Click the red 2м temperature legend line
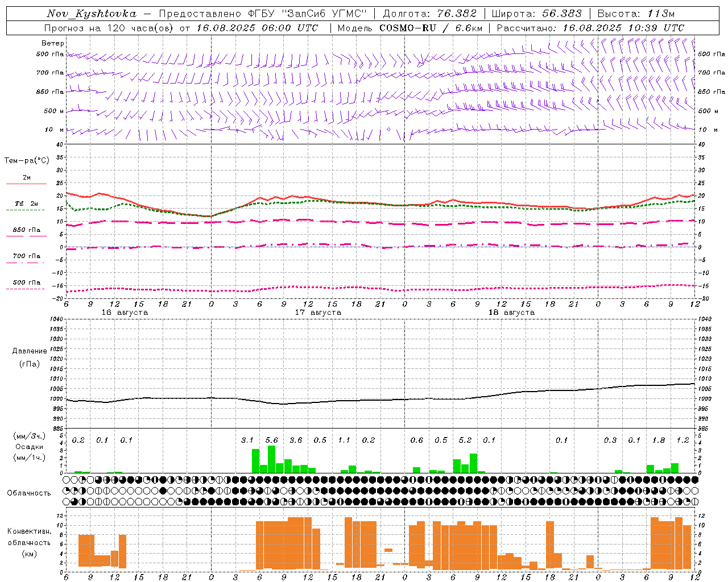Screen dimensions: 728x582 (x=26, y=184)
